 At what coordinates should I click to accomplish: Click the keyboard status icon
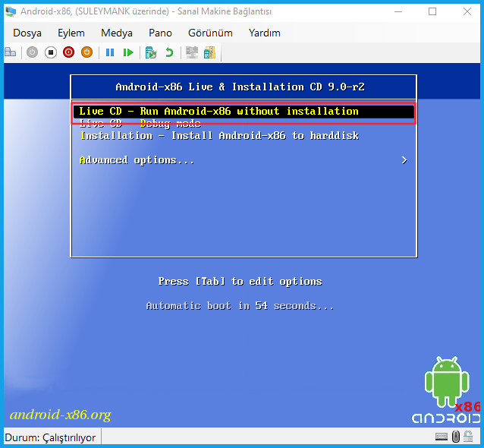[442, 437]
